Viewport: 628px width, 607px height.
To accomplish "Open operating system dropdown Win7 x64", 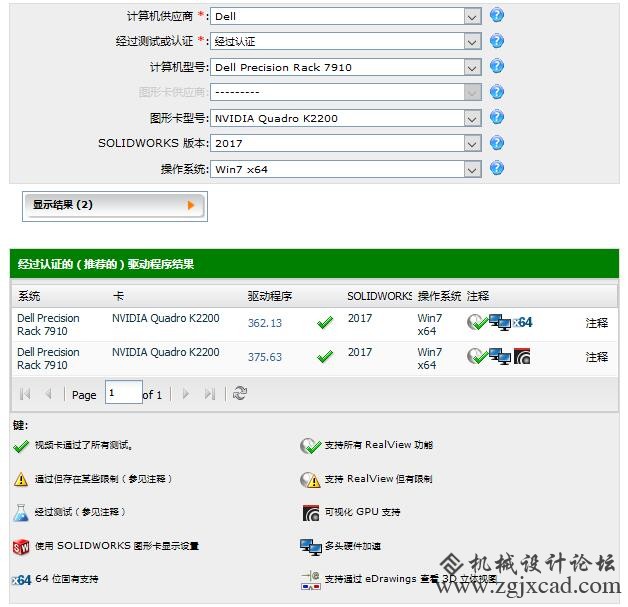I will tap(346, 169).
